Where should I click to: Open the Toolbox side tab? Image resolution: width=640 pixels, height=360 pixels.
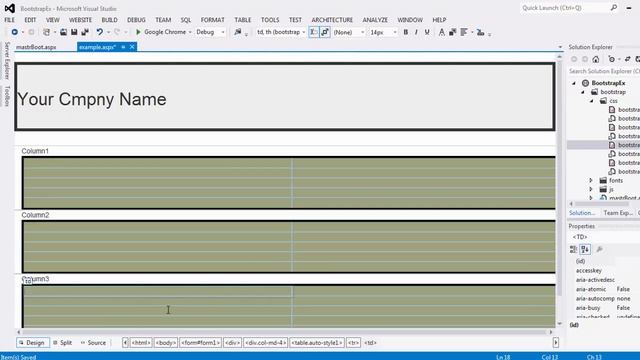tap(7, 96)
